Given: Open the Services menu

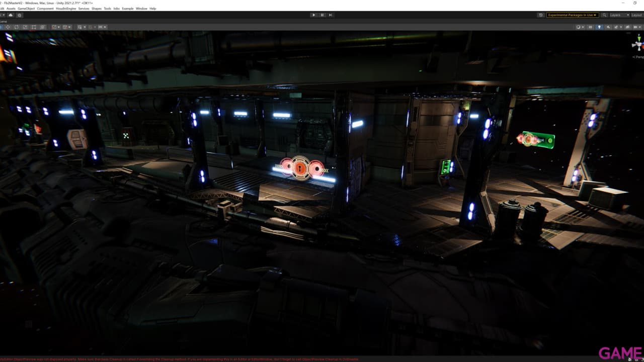Looking at the screenshot, I should (84, 9).
